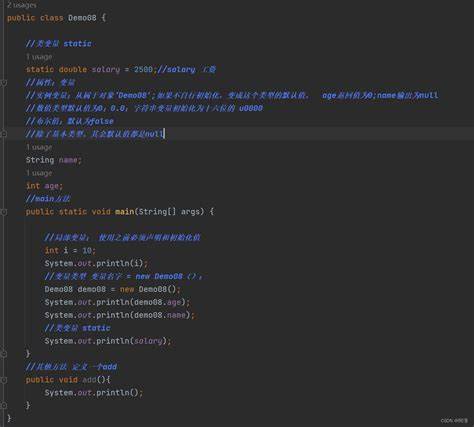Viewport: 474px width, 427px height.
Task: Click the final closing brace of class Demo08
Action: (9, 418)
